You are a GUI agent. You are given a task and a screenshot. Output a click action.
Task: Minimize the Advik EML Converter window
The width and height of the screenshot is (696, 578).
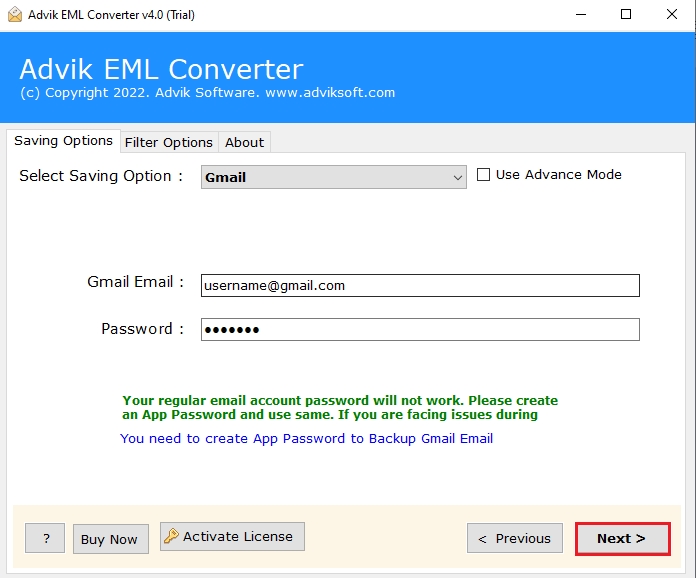581,15
